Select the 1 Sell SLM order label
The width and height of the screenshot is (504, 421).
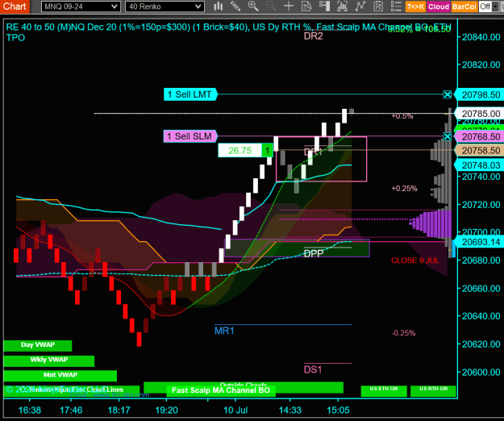point(190,136)
